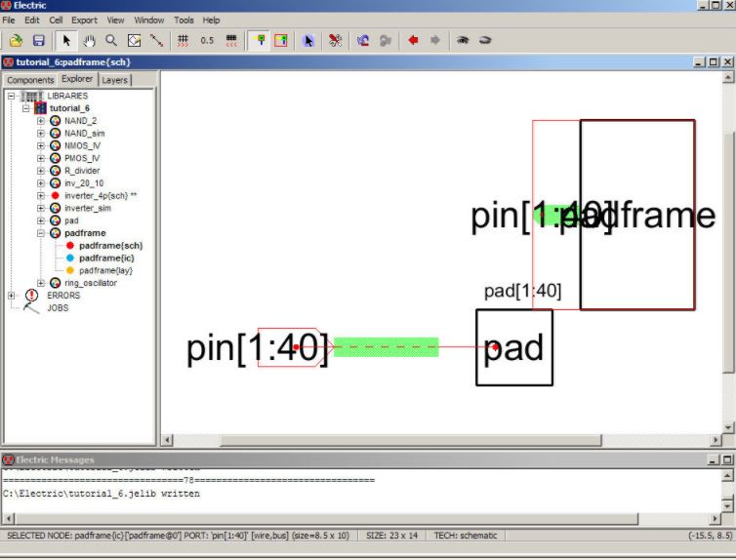Click the Open Library folder icon
Screen dimensions: 736x560
click(x=16, y=41)
